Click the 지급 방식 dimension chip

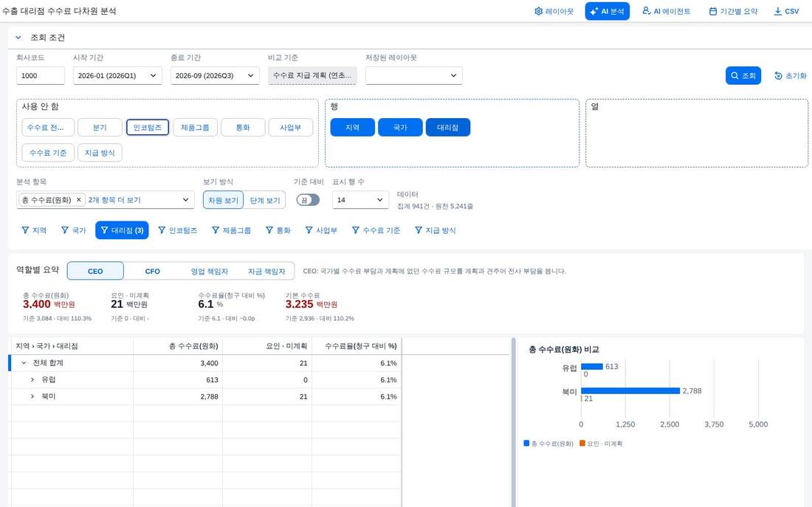coord(100,153)
